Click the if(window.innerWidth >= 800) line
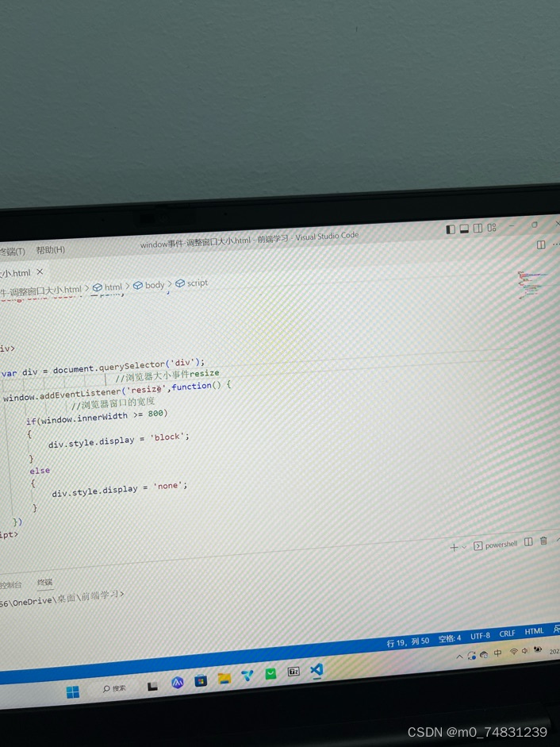This screenshot has width=560, height=747. tap(97, 418)
